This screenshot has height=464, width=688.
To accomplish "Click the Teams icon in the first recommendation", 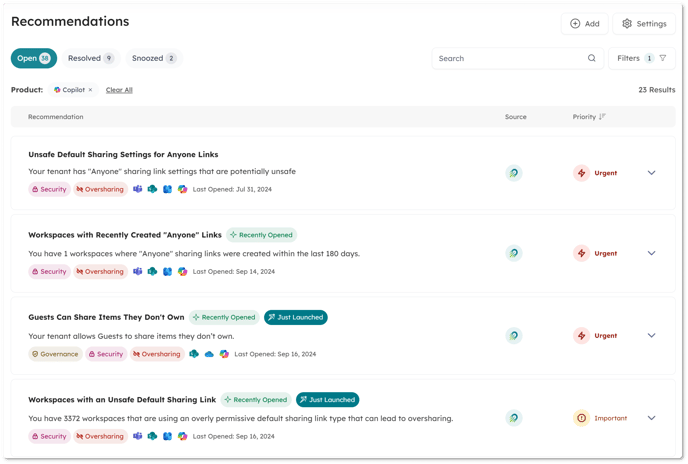I will 138,189.
